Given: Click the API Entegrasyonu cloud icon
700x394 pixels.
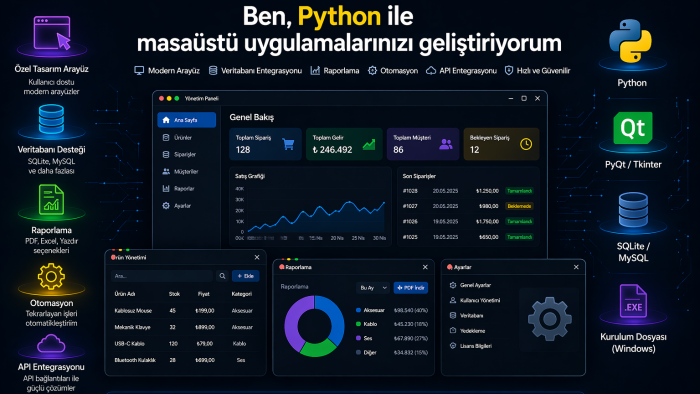Looking at the screenshot, I should (51, 344).
